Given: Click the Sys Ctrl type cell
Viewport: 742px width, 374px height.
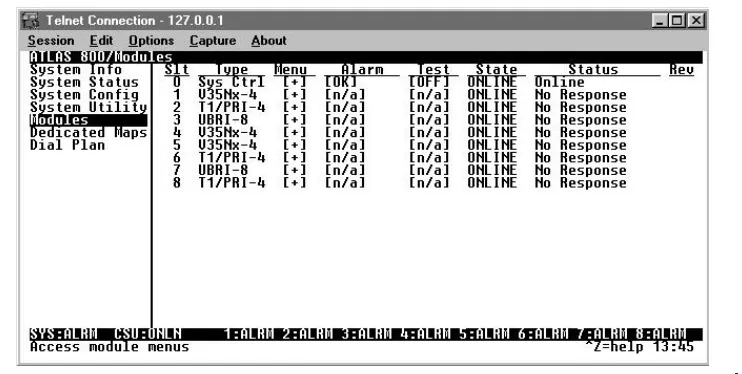Looking at the screenshot, I should (x=231, y=82).
